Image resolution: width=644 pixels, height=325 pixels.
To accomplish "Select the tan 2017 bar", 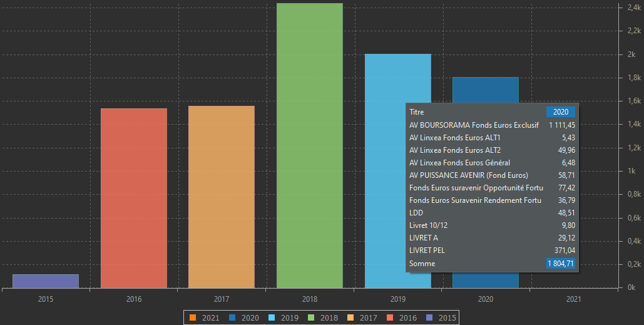I will (222, 197).
